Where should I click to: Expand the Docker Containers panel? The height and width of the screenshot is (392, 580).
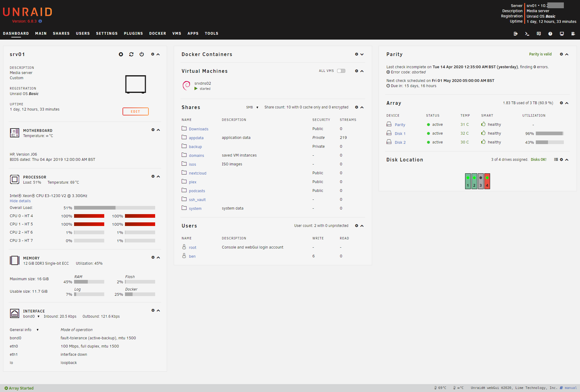click(x=362, y=55)
